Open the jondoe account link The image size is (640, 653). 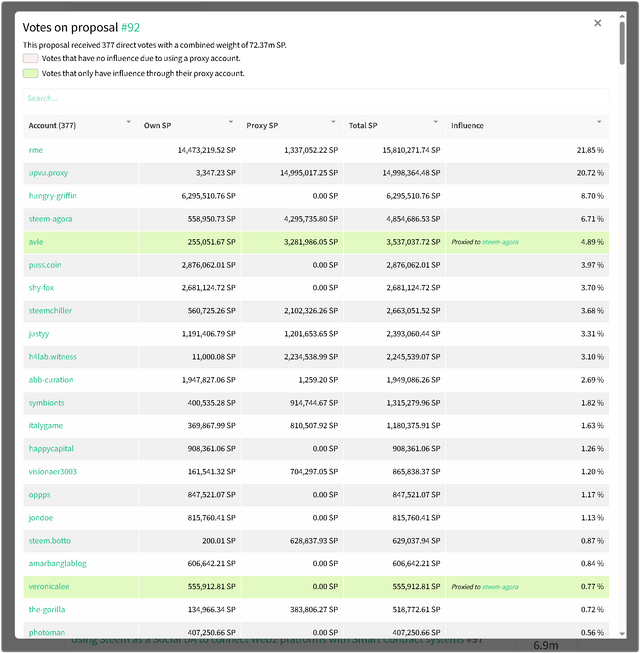[x=41, y=518]
